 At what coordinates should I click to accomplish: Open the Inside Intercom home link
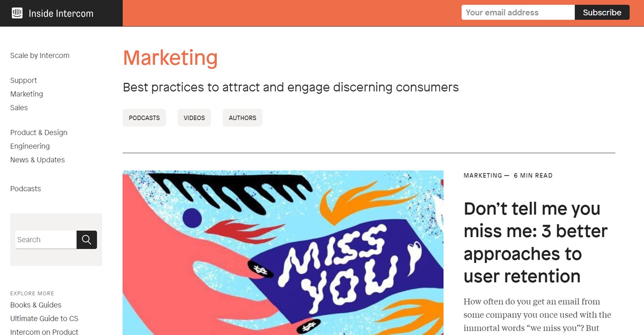coord(61,13)
